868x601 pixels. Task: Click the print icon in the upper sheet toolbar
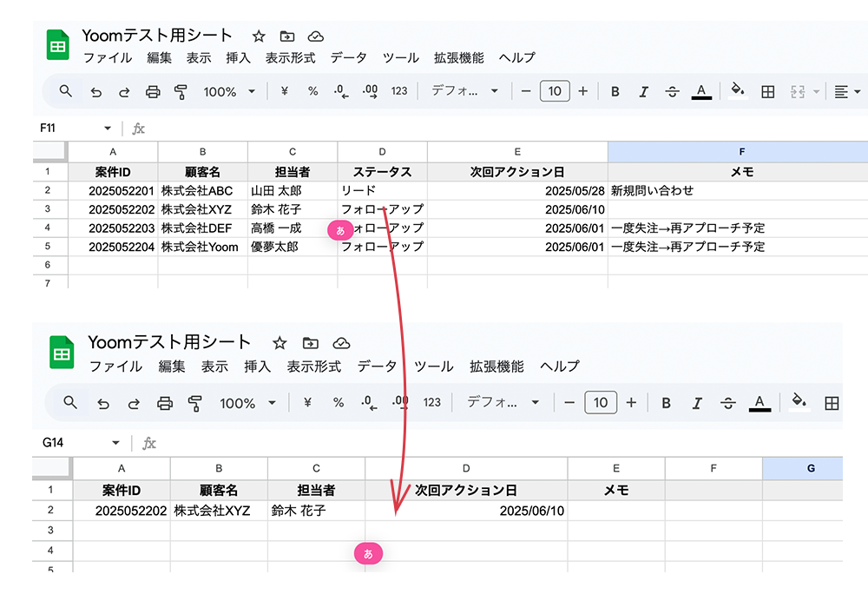(x=153, y=91)
